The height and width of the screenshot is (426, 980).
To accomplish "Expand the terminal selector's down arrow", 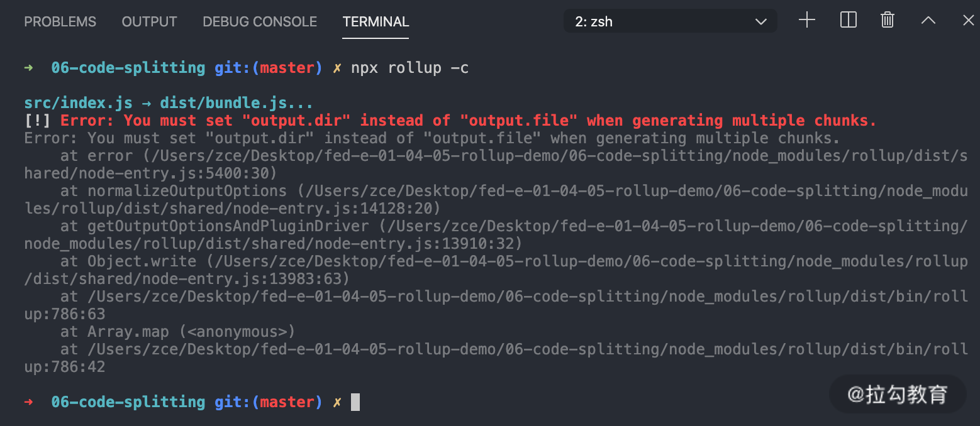I will (x=760, y=22).
